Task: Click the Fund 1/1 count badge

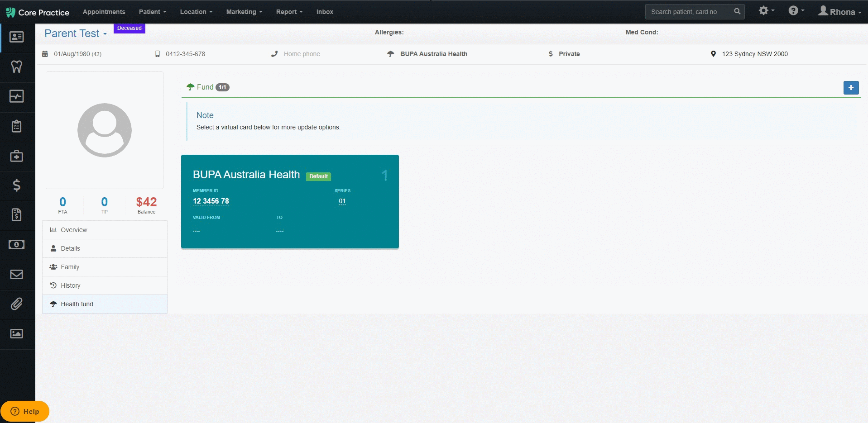Action: tap(222, 87)
